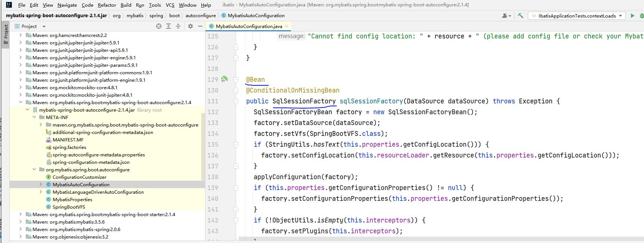The width and height of the screenshot is (644, 243).
Task: Click the IntelliJ IDEA logo icon
Action: click(x=9, y=5)
